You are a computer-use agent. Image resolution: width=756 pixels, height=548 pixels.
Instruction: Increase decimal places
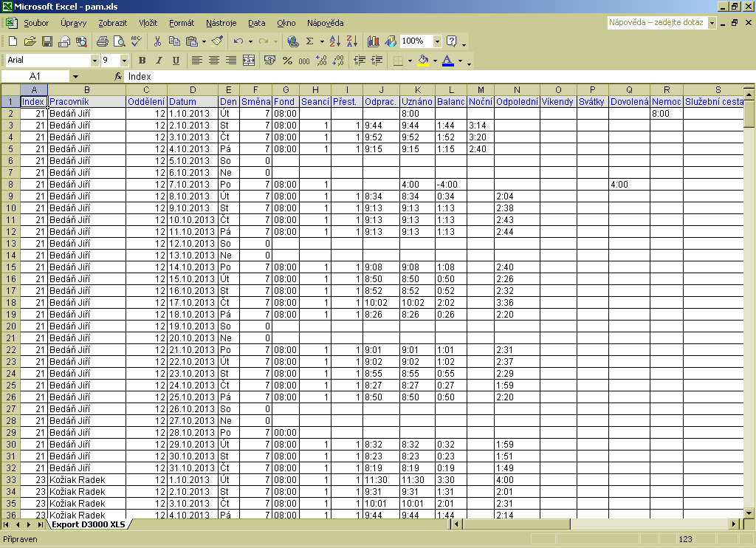coord(321,61)
